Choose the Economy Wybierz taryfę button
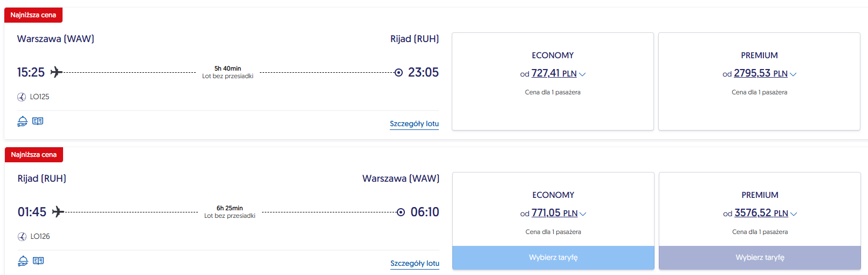Image resolution: width=868 pixels, height=275 pixels. (x=553, y=258)
